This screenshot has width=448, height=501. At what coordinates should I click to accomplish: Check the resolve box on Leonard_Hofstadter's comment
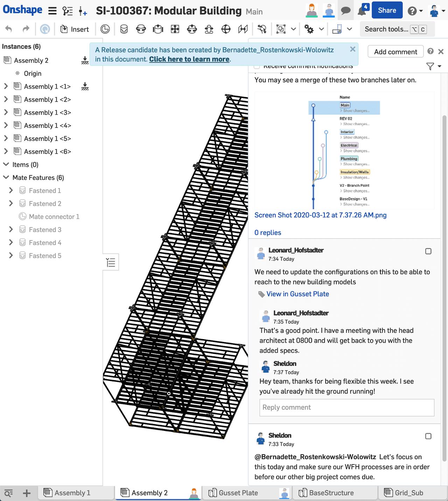(x=428, y=251)
